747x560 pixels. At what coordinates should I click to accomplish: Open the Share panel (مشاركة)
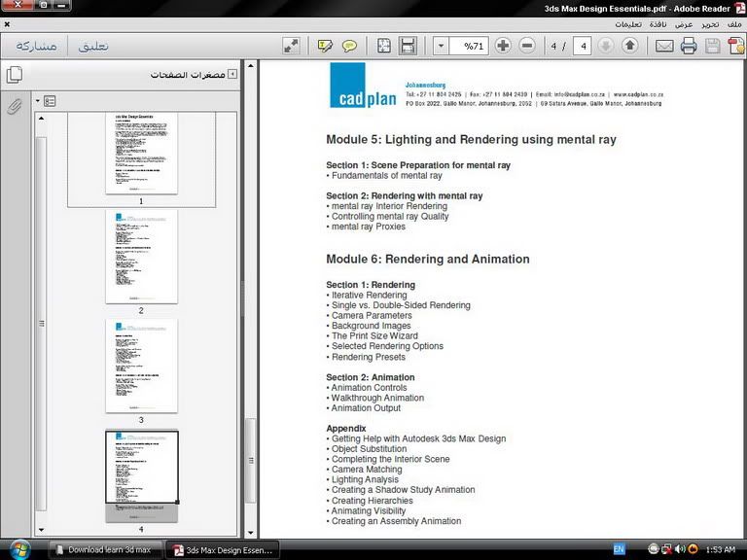point(36,46)
